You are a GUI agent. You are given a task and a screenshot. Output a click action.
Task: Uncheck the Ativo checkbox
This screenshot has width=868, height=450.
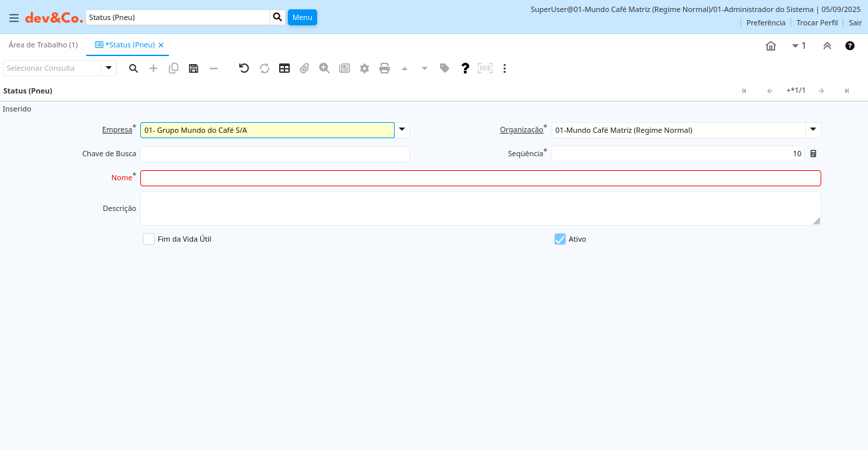point(560,239)
